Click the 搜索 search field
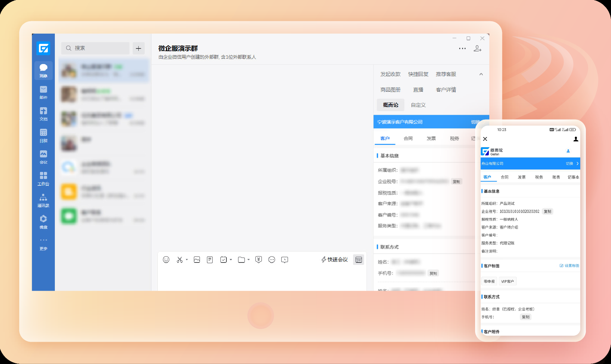 point(95,48)
